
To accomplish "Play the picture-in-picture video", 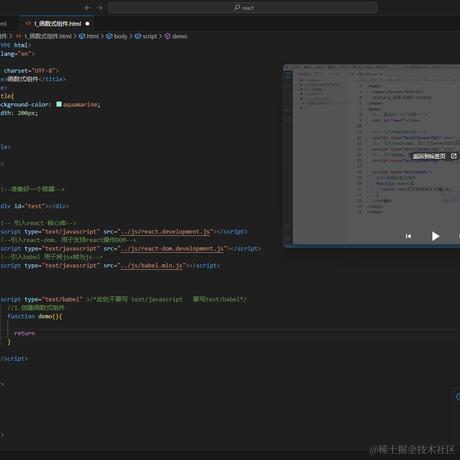I will [x=435, y=236].
